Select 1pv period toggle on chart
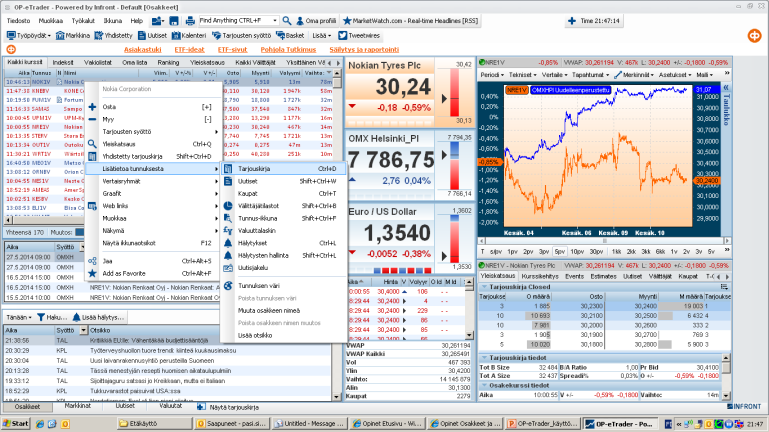 (512, 252)
